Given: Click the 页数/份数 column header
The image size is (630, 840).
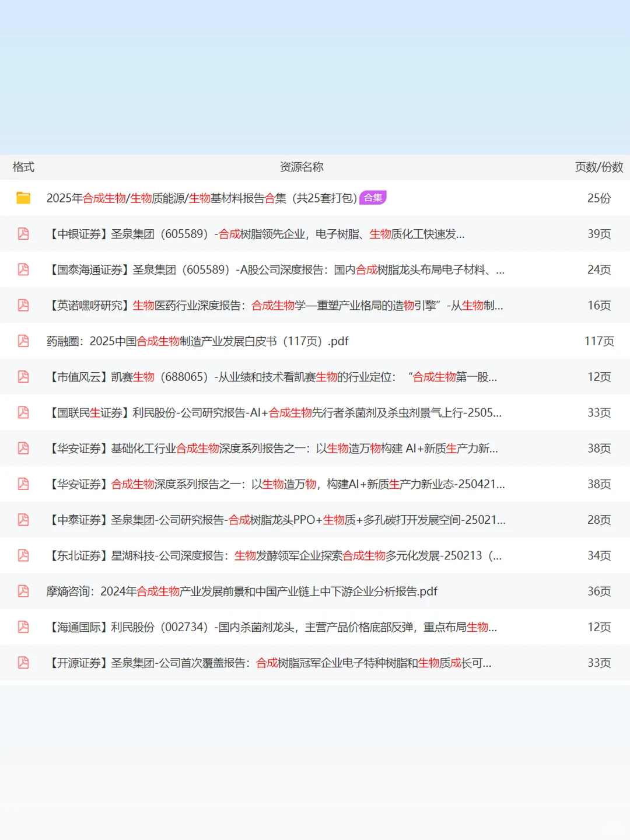Looking at the screenshot, I should pyautogui.click(x=599, y=167).
